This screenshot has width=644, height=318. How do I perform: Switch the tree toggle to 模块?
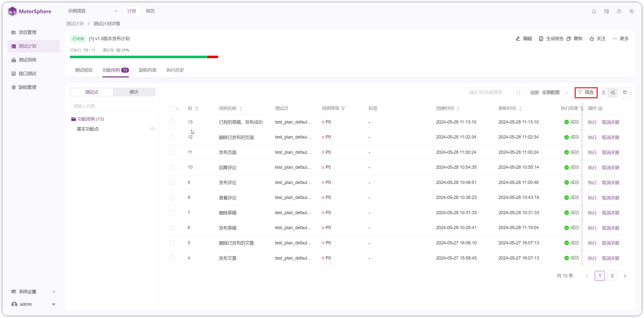(134, 92)
